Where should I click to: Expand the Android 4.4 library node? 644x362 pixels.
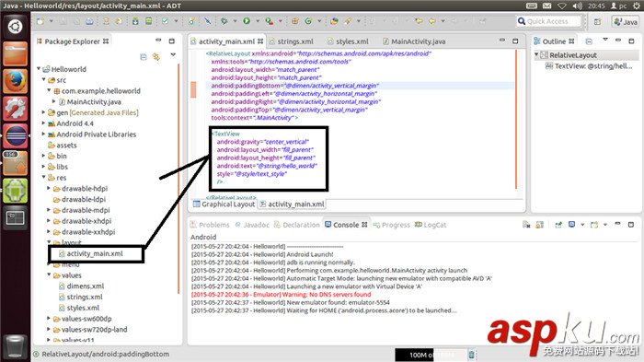[x=43, y=123]
